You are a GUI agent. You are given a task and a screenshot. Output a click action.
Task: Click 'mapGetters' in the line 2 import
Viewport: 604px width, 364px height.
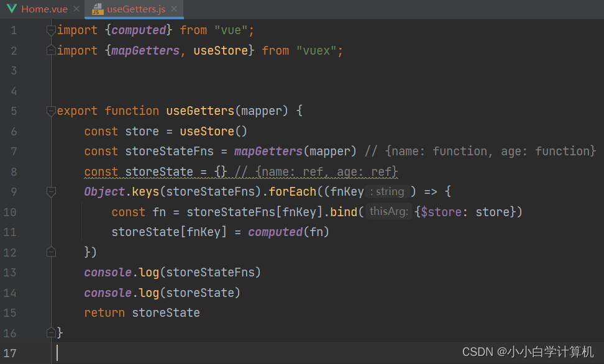[x=145, y=50]
